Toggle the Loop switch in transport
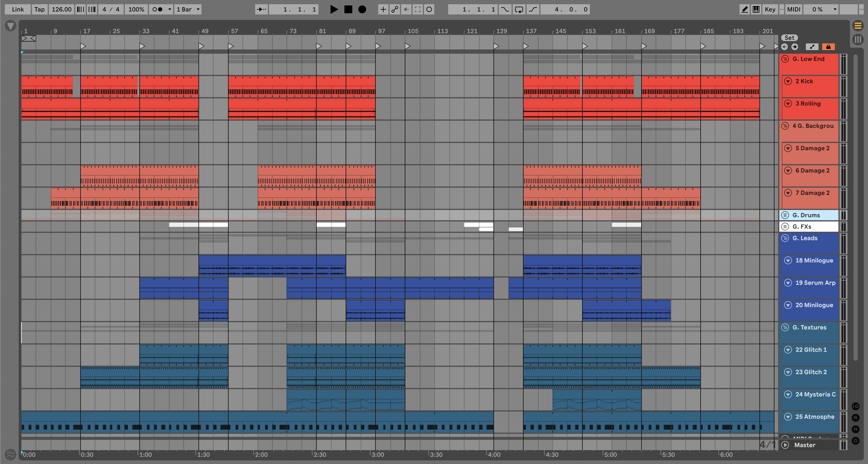Image resolution: width=868 pixels, height=464 pixels. coord(519,9)
